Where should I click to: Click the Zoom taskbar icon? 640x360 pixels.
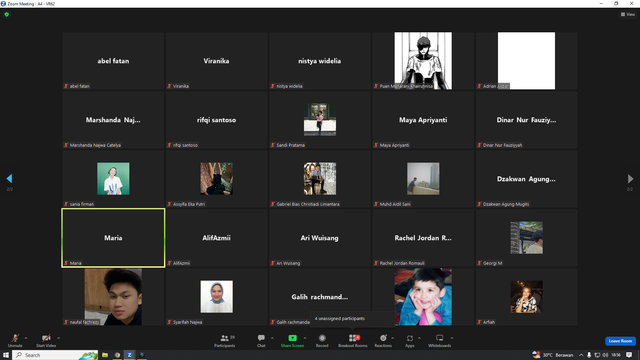(x=129, y=355)
